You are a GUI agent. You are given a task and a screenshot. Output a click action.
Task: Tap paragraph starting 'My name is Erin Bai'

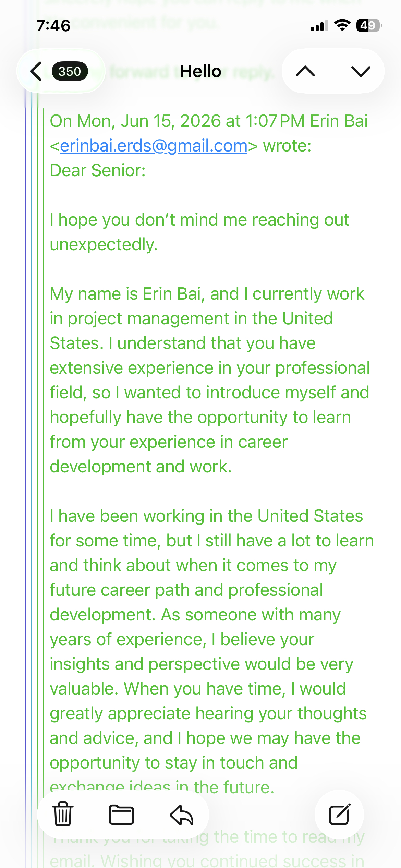[x=210, y=380]
